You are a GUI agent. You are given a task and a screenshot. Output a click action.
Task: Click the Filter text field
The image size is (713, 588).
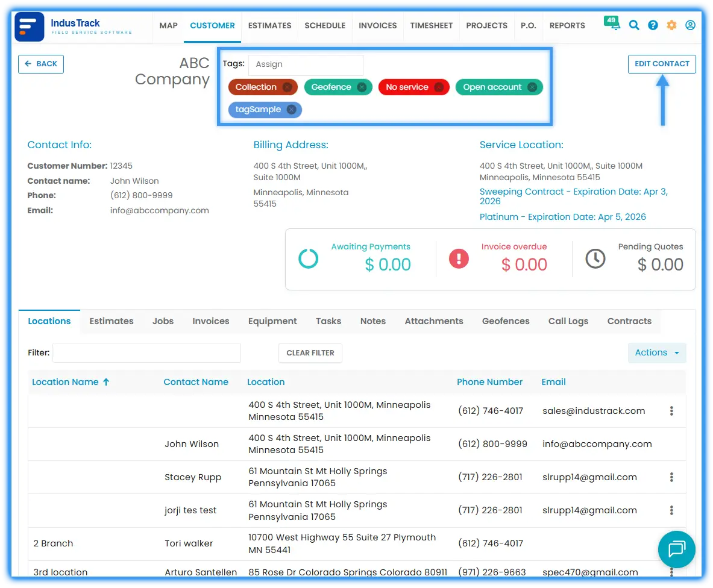[146, 352]
